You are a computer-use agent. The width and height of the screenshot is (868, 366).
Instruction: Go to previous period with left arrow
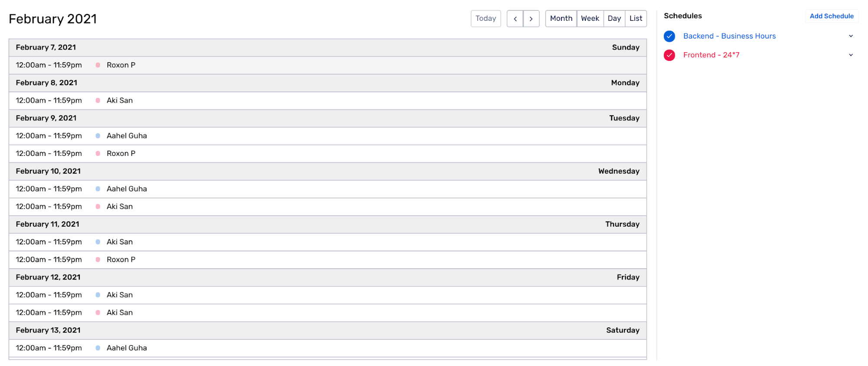tap(515, 19)
